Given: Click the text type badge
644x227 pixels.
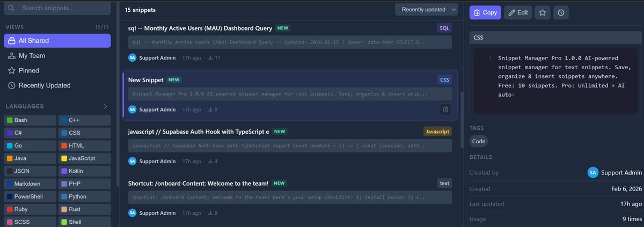Looking at the screenshot, I should pyautogui.click(x=444, y=184).
